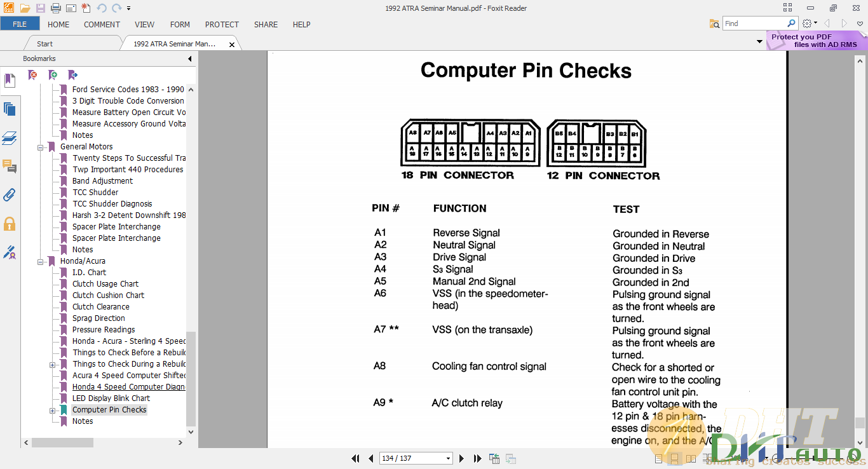Open the search settings gear dropdown
Screen dimensions: 868x469
809,24
